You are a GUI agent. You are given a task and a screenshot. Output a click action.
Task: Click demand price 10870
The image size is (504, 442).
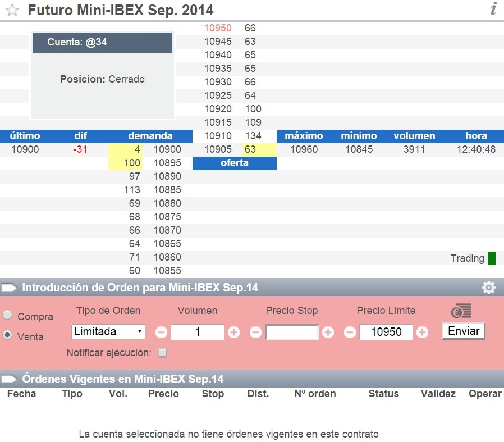167,231
